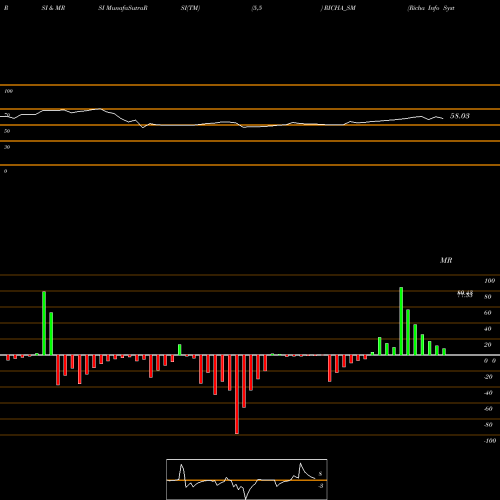Click the MR axis label 60
Image resolution: width=500 pixels, height=500 pixels.
[x=488, y=313]
